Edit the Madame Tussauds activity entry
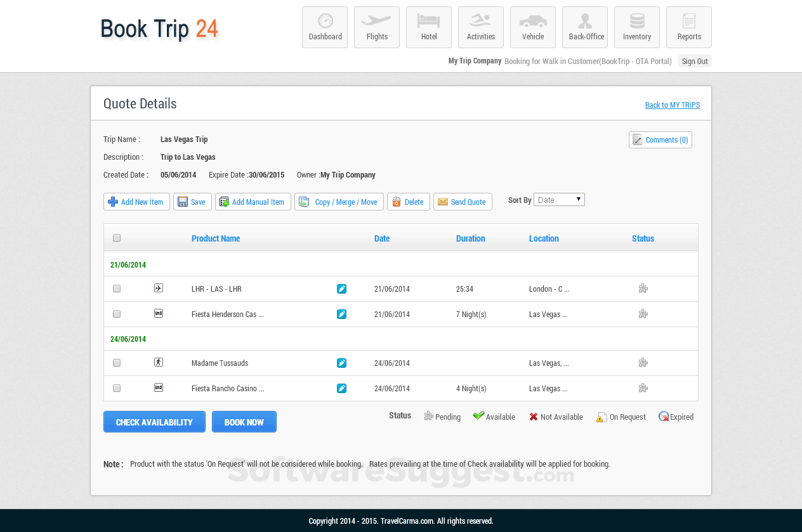 click(341, 363)
